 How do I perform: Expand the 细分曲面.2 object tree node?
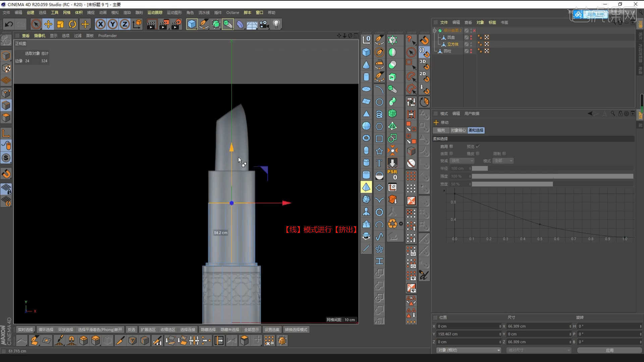point(435,31)
